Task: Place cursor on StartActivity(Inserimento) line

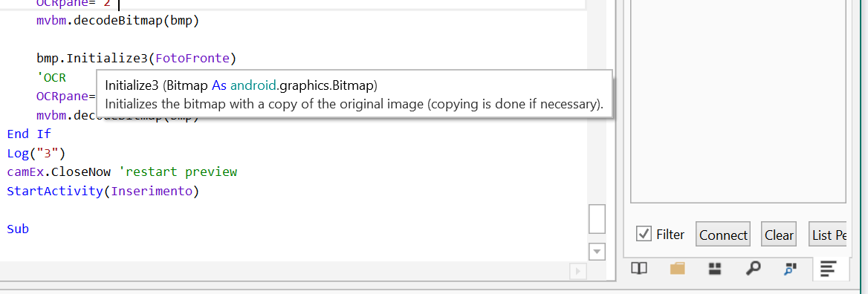Action: pos(103,192)
